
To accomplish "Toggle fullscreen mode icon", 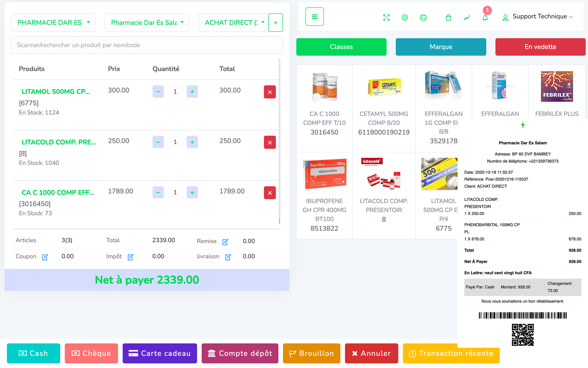I will click(386, 17).
